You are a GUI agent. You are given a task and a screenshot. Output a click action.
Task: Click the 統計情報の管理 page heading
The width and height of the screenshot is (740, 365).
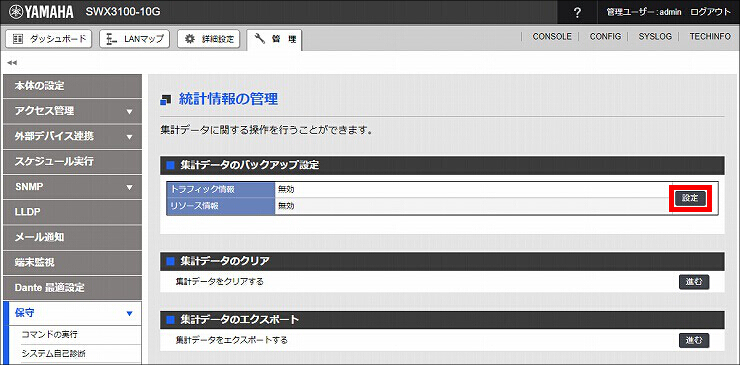(x=228, y=99)
